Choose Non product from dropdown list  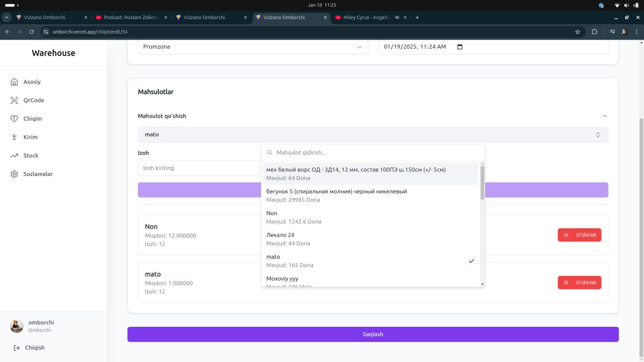370,217
